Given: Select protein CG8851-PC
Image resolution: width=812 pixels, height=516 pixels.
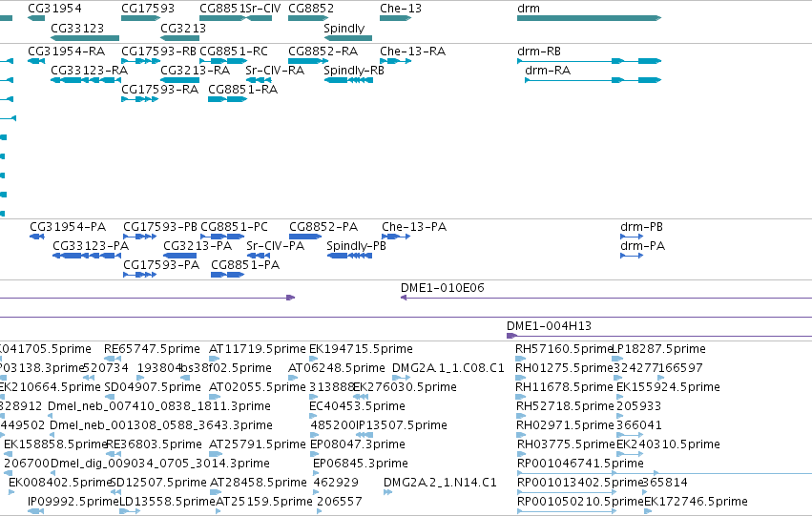Looking at the screenshot, I should click(222, 237).
